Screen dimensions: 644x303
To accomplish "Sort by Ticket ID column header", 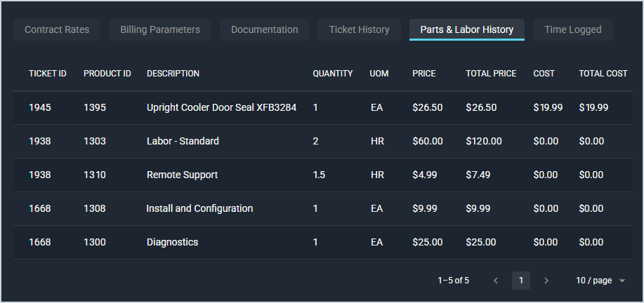I will coord(48,74).
